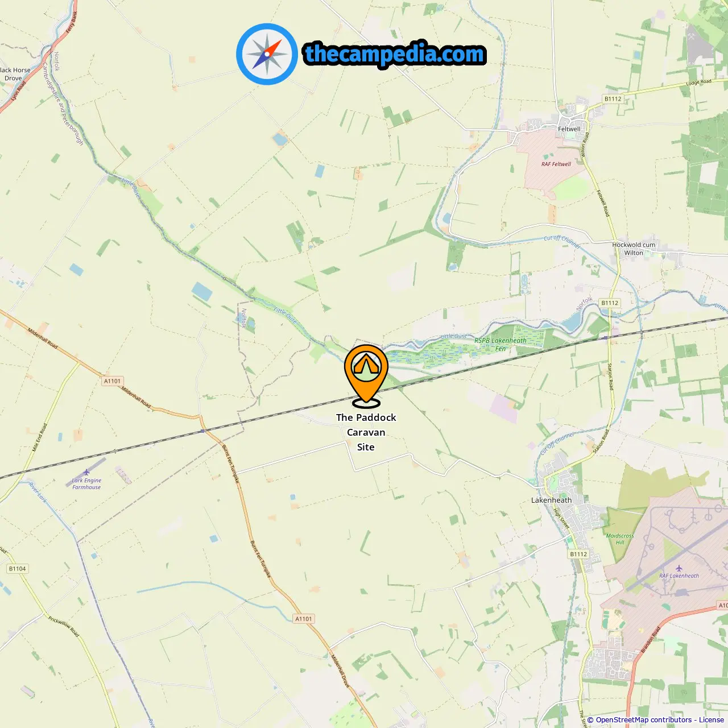Select The Paddock Caravan Site label
Image resolution: width=728 pixels, height=728 pixels.
pyautogui.click(x=366, y=432)
